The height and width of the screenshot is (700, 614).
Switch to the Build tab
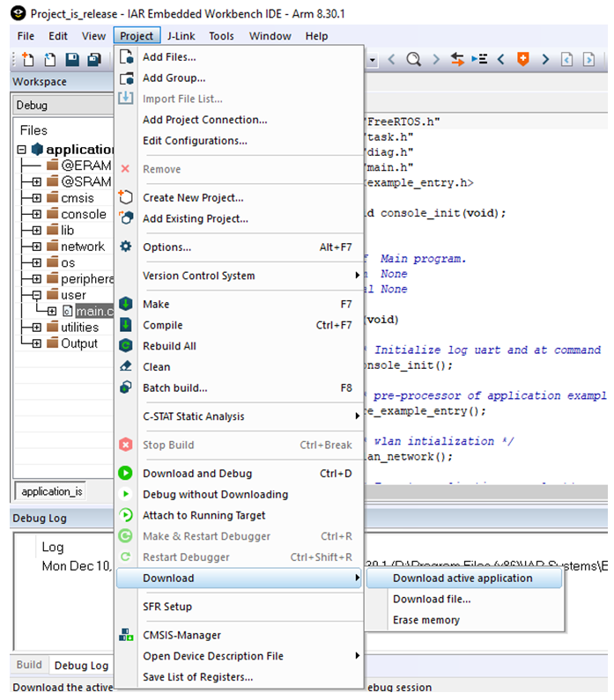pyautogui.click(x=29, y=665)
